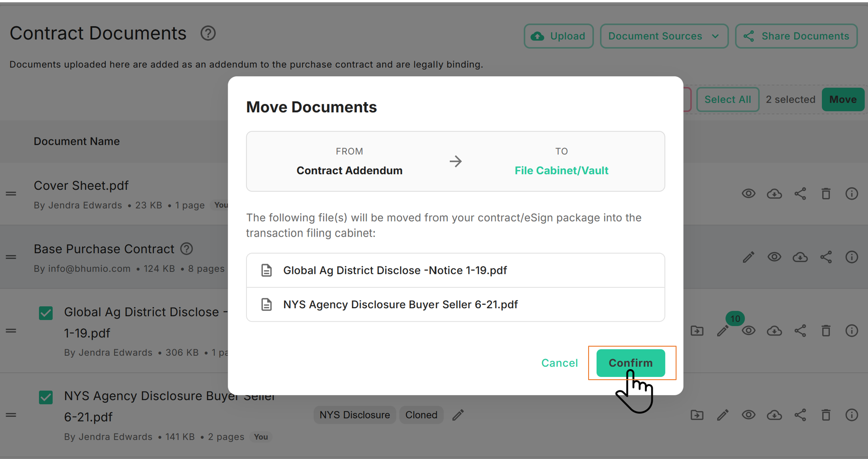Open the Document Sources dropdown
Viewport: 868px width, 459px height.
(664, 36)
